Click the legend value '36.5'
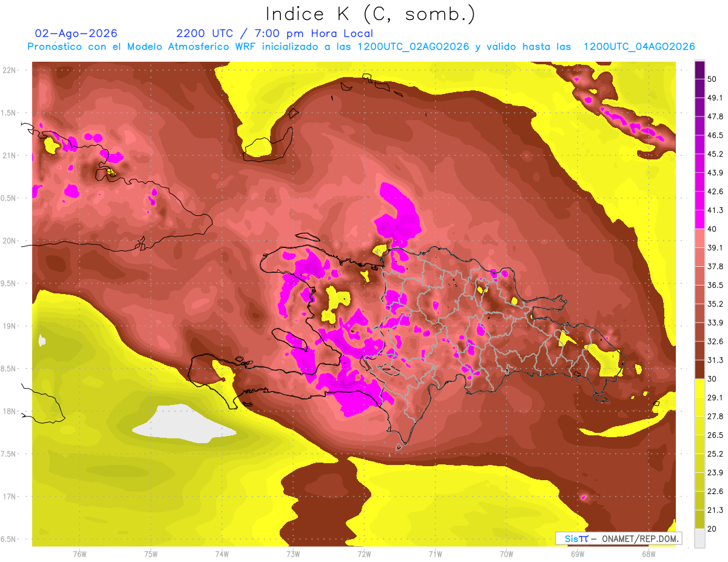The height and width of the screenshot is (562, 728). [715, 285]
